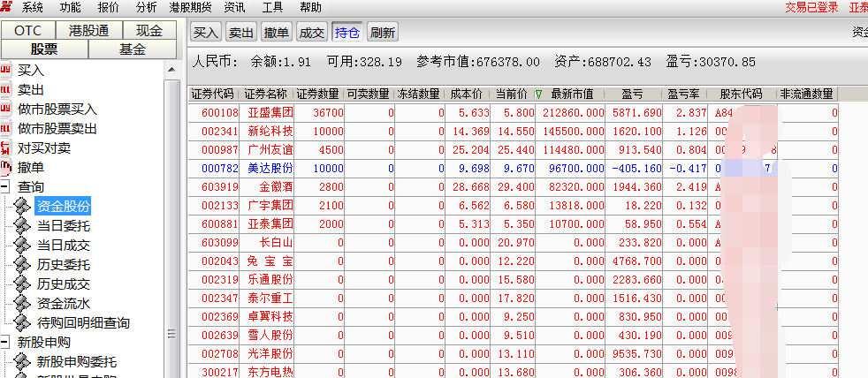The image size is (868, 378).
Task: Click the app logo icon in menu bar
Action: click(x=5, y=7)
